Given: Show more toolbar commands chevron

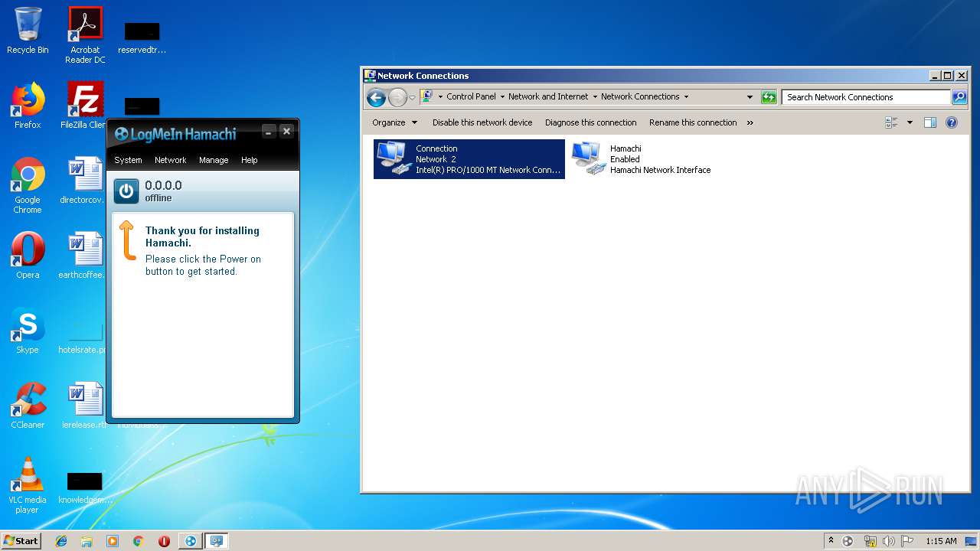Looking at the screenshot, I should click(x=750, y=122).
